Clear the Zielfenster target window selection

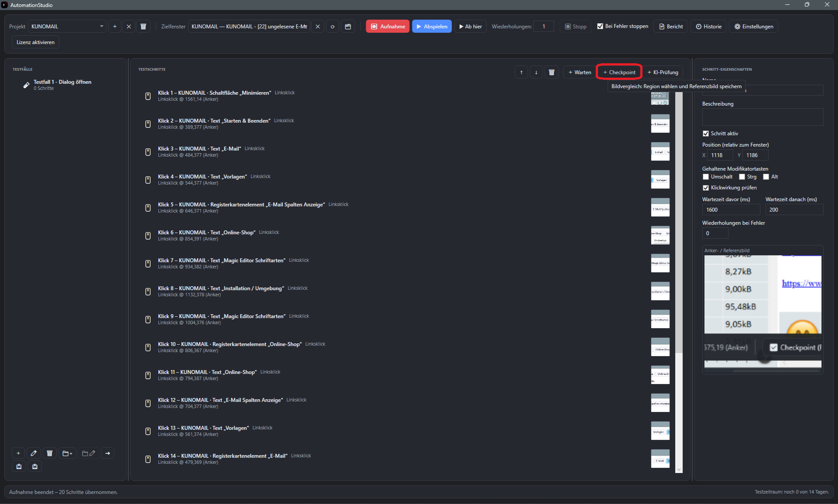318,27
